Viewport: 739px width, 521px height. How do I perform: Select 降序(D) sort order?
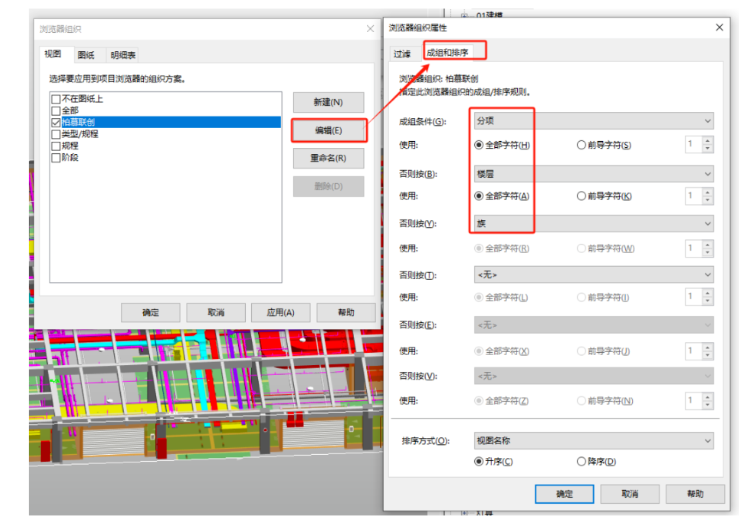[582, 461]
